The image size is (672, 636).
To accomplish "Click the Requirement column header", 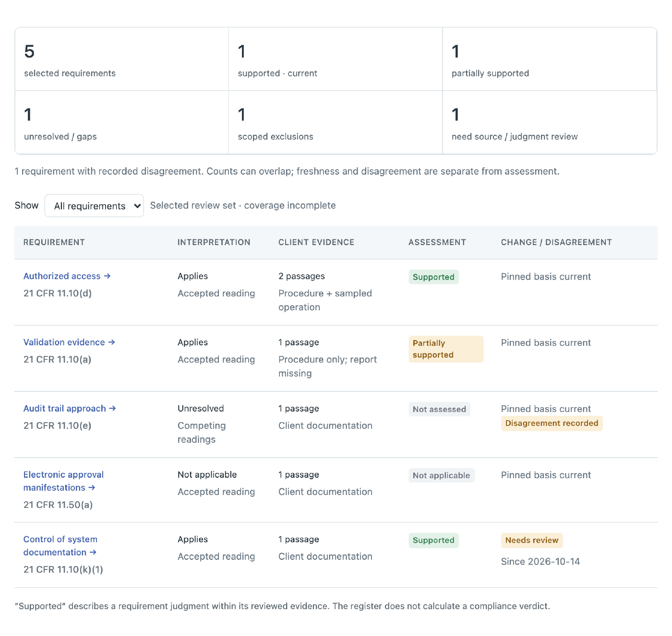I will [x=54, y=243].
